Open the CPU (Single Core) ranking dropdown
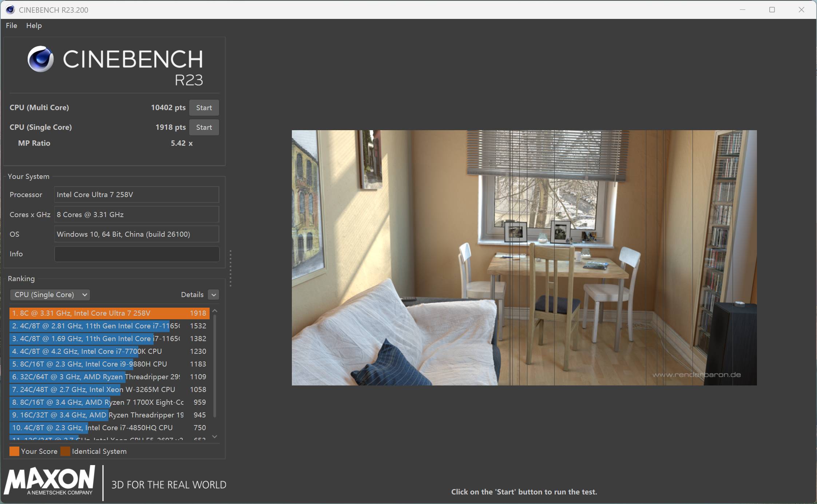 [50, 295]
